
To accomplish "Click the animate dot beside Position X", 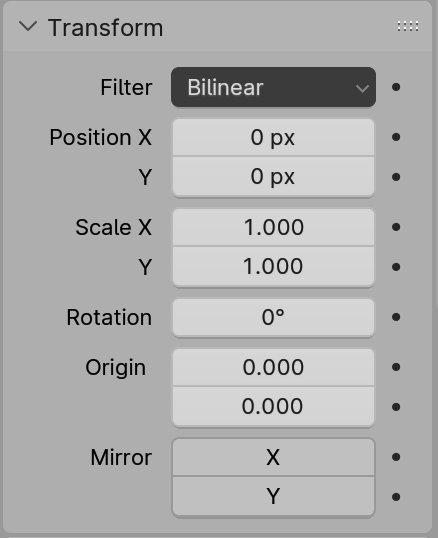I will [x=396, y=137].
